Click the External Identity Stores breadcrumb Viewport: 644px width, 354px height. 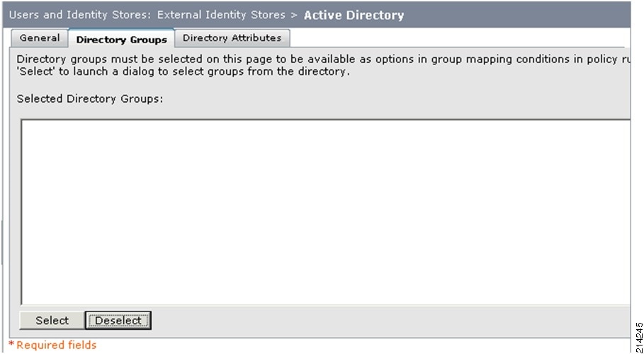click(x=221, y=15)
